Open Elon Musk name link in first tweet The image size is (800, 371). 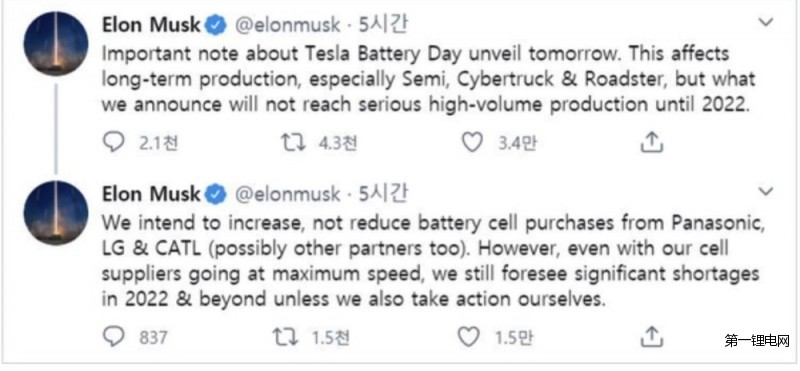click(152, 25)
